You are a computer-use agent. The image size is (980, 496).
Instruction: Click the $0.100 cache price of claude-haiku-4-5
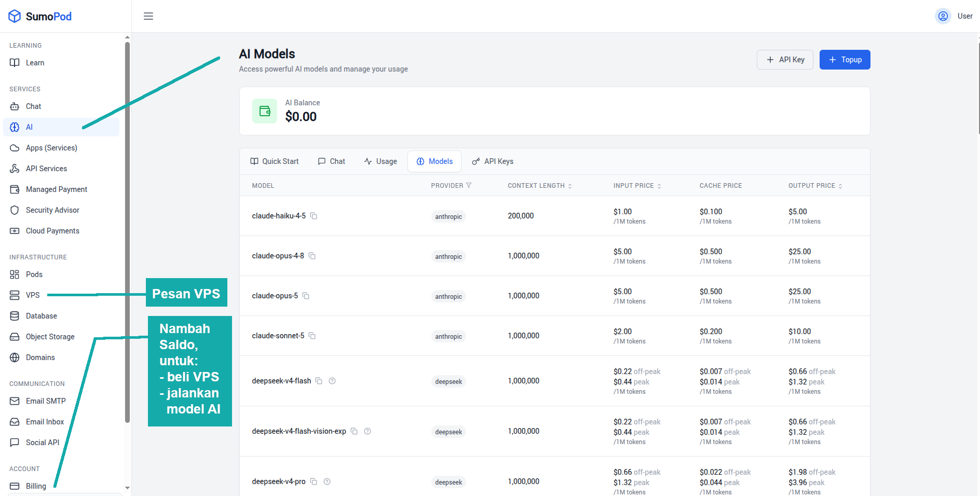click(x=711, y=212)
